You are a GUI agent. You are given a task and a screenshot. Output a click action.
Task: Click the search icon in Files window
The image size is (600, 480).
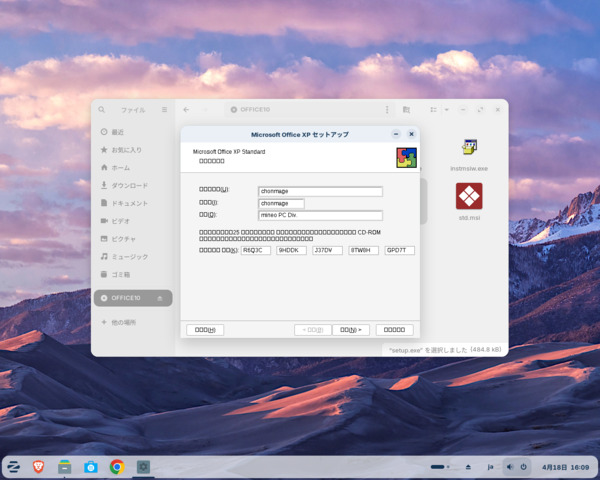(x=101, y=110)
